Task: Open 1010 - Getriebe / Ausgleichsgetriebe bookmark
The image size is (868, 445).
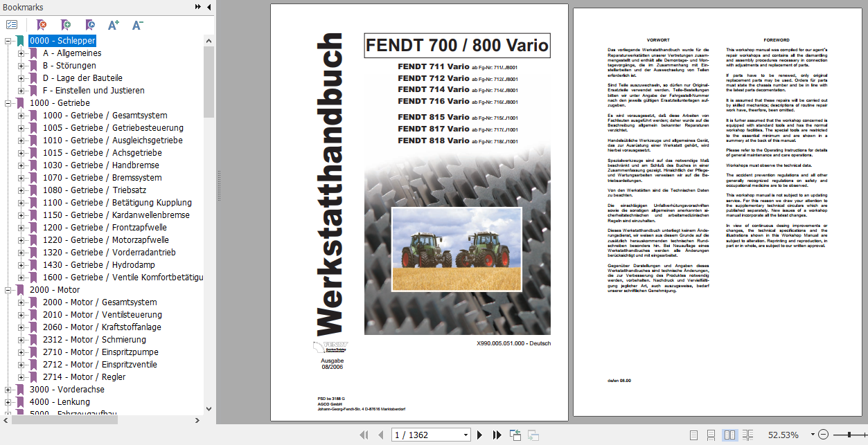Action: tap(112, 140)
